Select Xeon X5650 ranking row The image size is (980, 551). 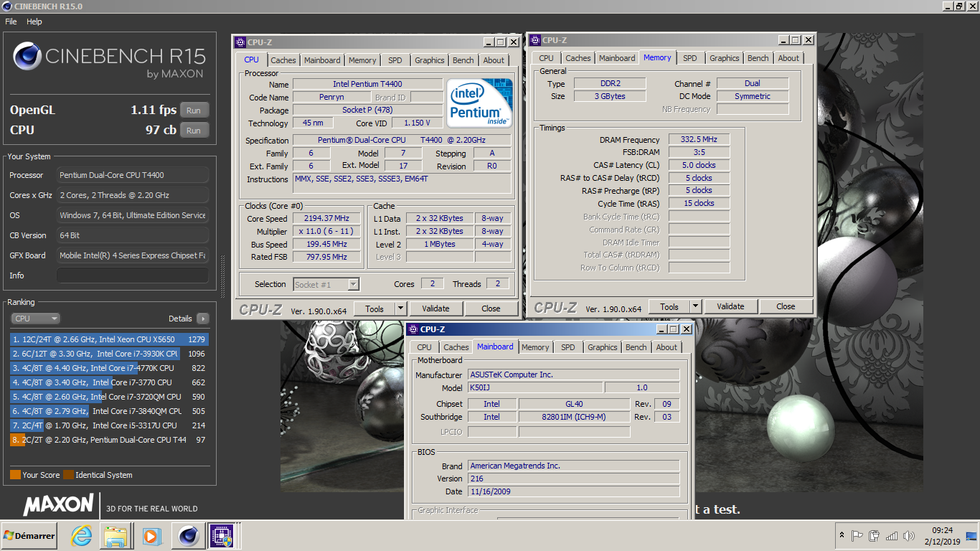click(109, 339)
